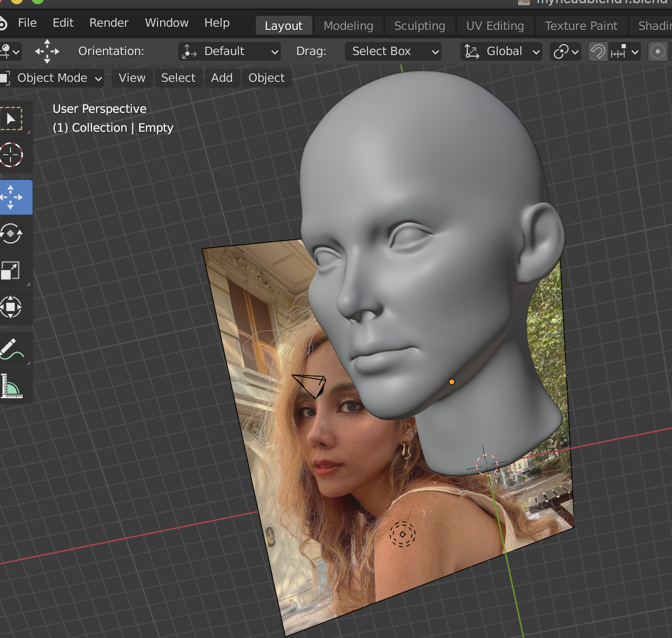Select the Select Box tool
The width and height of the screenshot is (672, 638).
pyautogui.click(x=12, y=119)
